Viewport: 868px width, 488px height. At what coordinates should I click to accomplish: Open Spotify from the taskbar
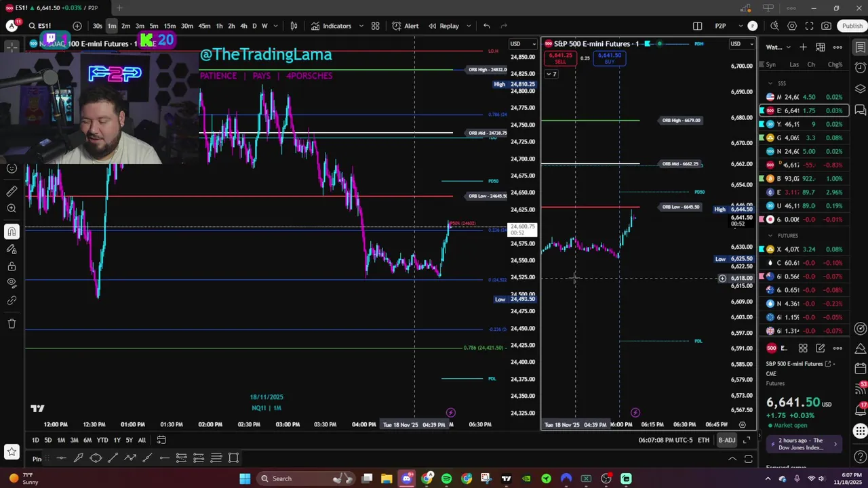(446, 479)
